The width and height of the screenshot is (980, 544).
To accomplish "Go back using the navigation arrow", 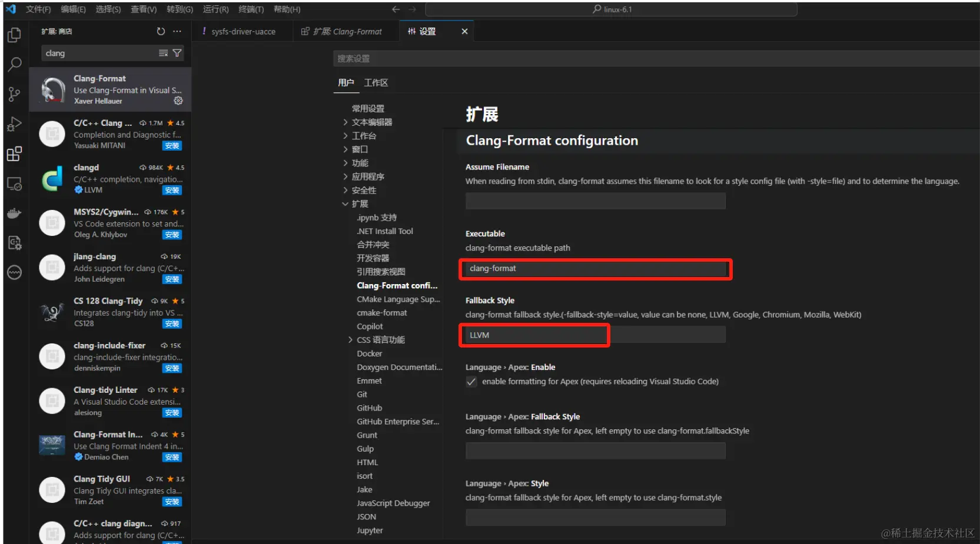I will coord(396,9).
